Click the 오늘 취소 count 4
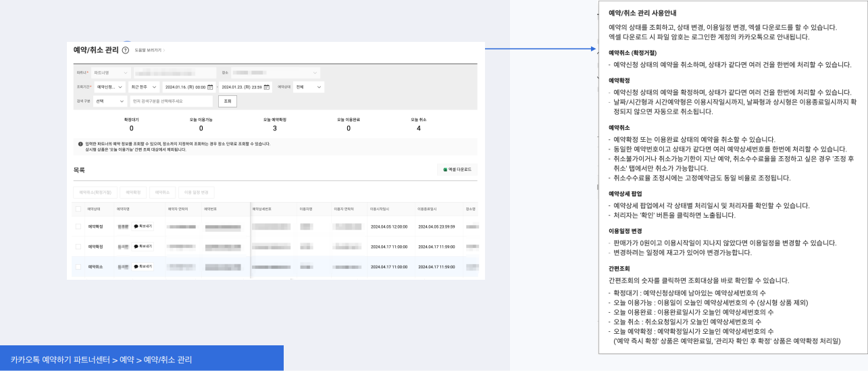The width and height of the screenshot is (868, 371). (419, 128)
